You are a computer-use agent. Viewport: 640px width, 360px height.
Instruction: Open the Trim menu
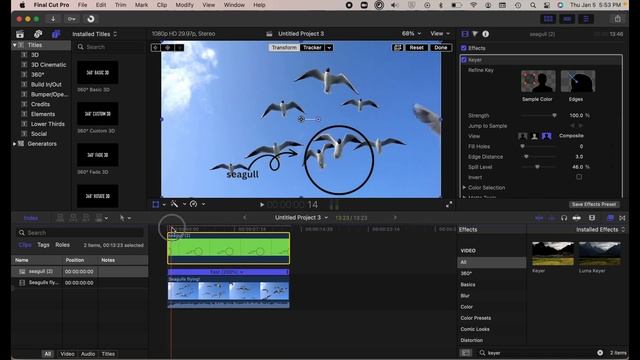(x=120, y=5)
